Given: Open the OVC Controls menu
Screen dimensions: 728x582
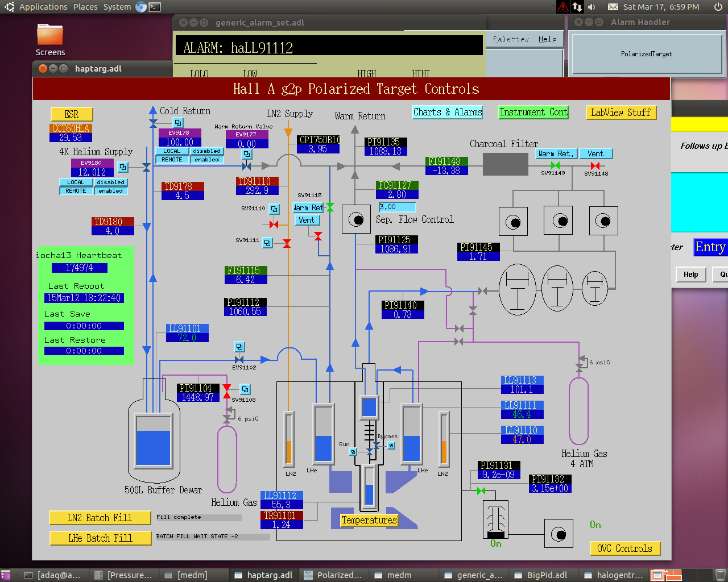Looking at the screenshot, I should (x=625, y=548).
